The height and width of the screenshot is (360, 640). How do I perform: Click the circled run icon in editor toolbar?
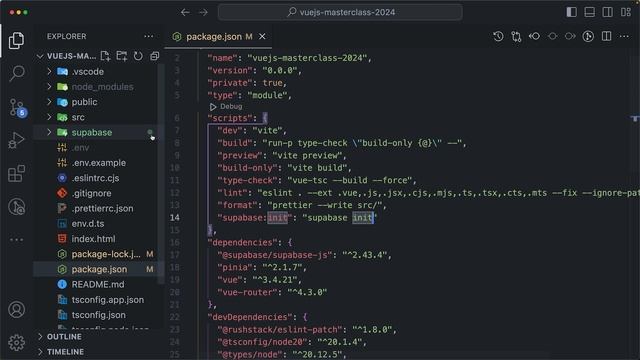[588, 36]
